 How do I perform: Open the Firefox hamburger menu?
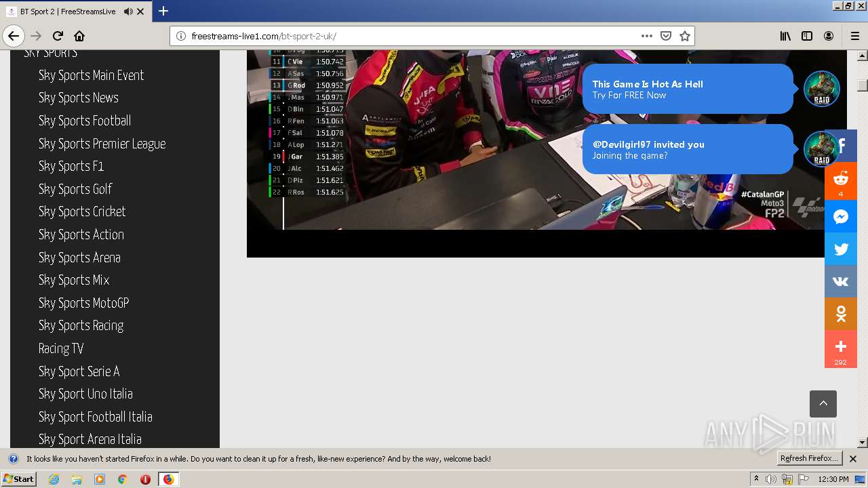pyautogui.click(x=854, y=36)
